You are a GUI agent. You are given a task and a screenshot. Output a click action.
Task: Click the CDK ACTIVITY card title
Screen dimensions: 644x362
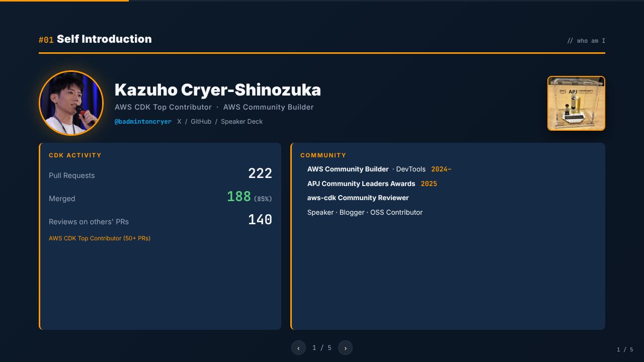coord(75,155)
